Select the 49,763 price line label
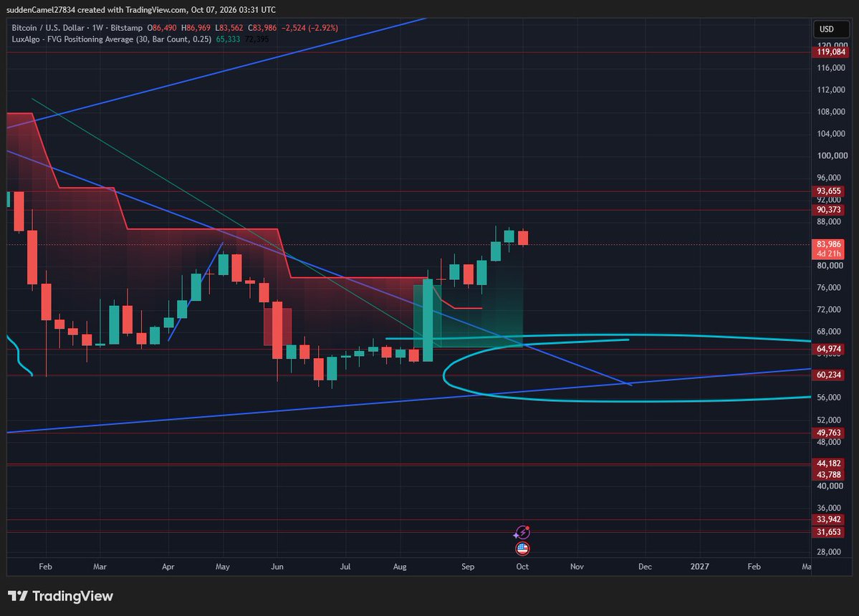859x616 pixels. click(828, 433)
